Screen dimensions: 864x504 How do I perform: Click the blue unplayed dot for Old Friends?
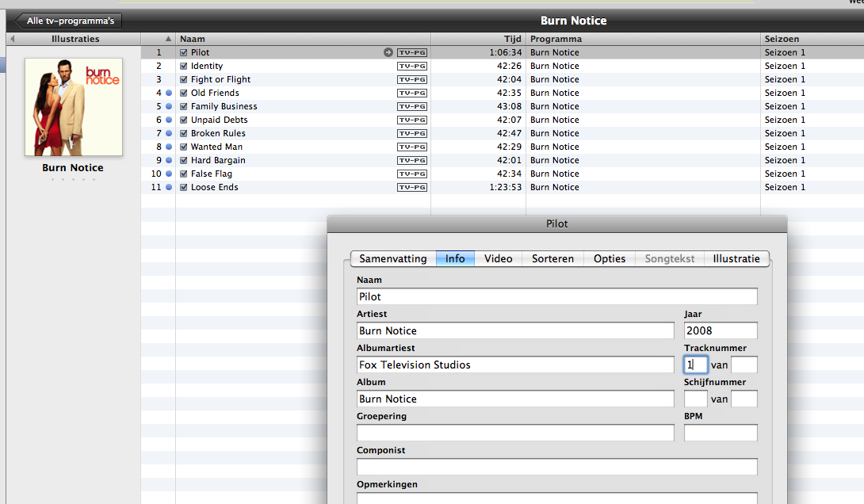point(169,93)
